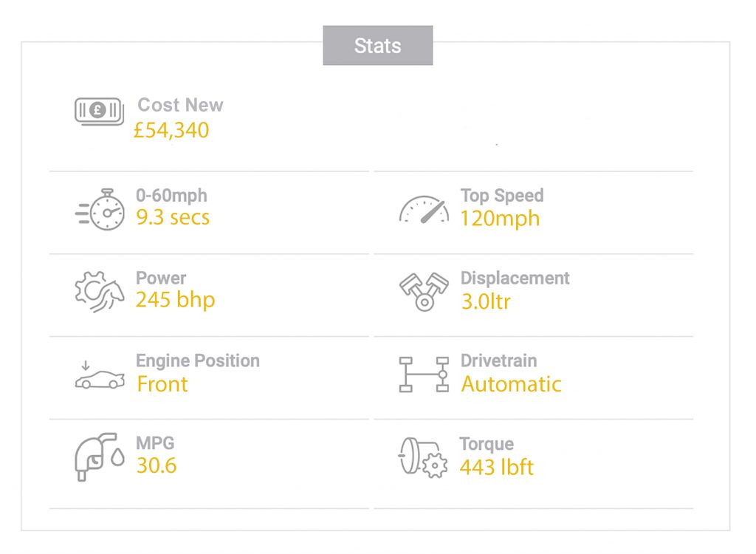
Task: Click the Front engine position value
Action: (162, 384)
